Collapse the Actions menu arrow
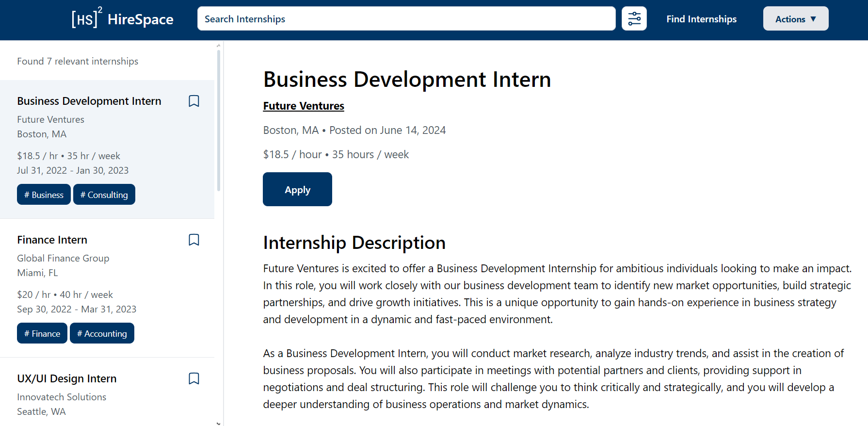 pyautogui.click(x=813, y=19)
